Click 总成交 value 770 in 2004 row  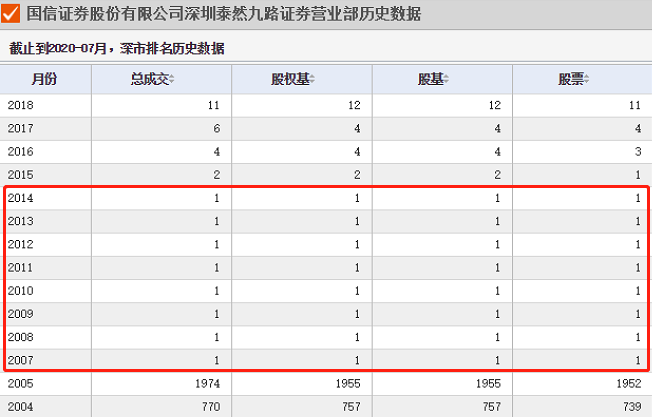click(211, 407)
